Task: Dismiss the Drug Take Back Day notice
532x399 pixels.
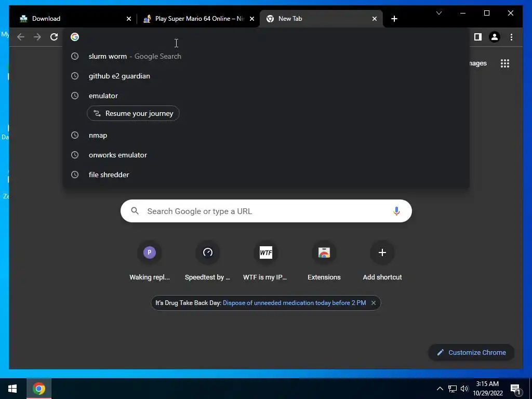Action: click(x=374, y=303)
